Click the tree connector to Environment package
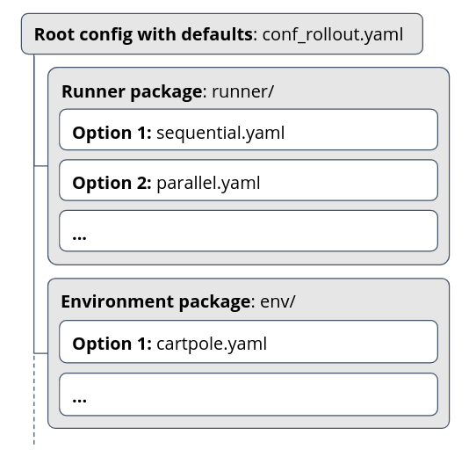 [40, 353]
